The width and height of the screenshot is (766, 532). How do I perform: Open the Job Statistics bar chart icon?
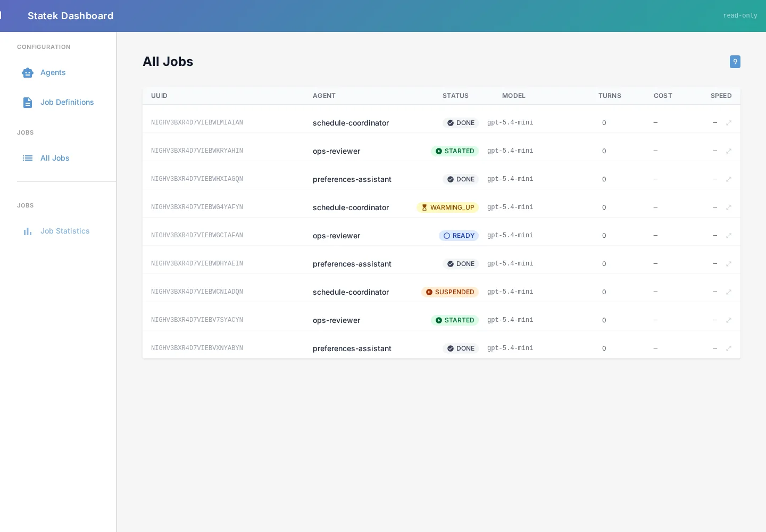click(x=28, y=231)
